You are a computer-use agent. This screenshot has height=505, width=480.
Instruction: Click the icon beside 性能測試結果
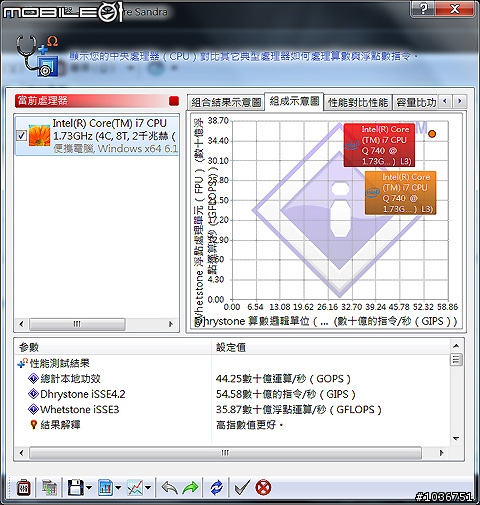click(x=22, y=363)
